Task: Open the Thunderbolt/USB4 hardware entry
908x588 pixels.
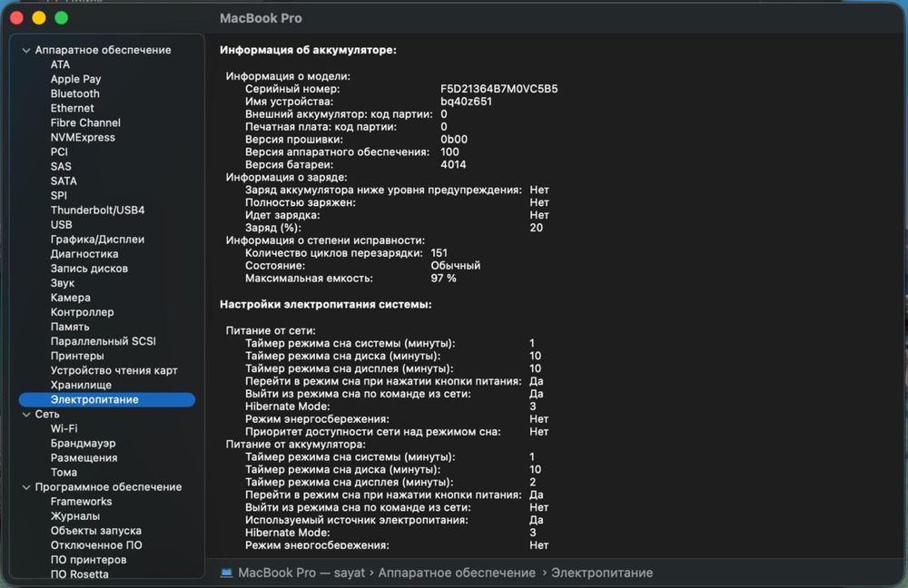Action: click(x=97, y=211)
